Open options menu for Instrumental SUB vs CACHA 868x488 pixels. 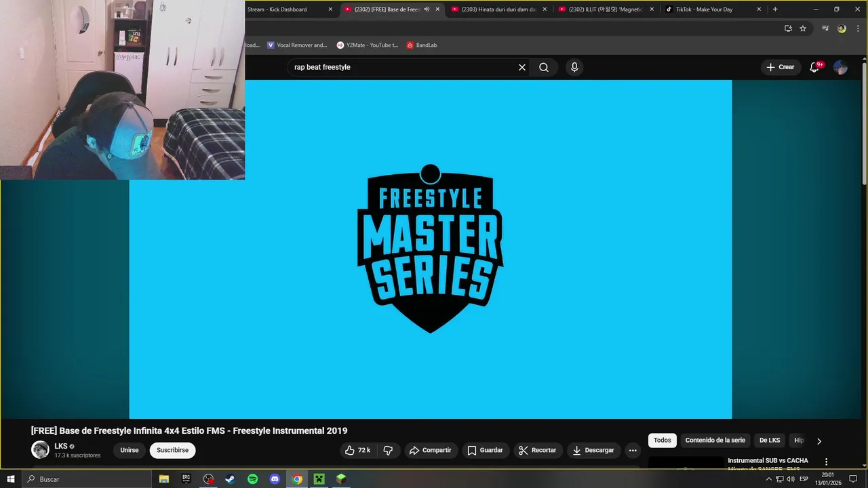coord(826,462)
